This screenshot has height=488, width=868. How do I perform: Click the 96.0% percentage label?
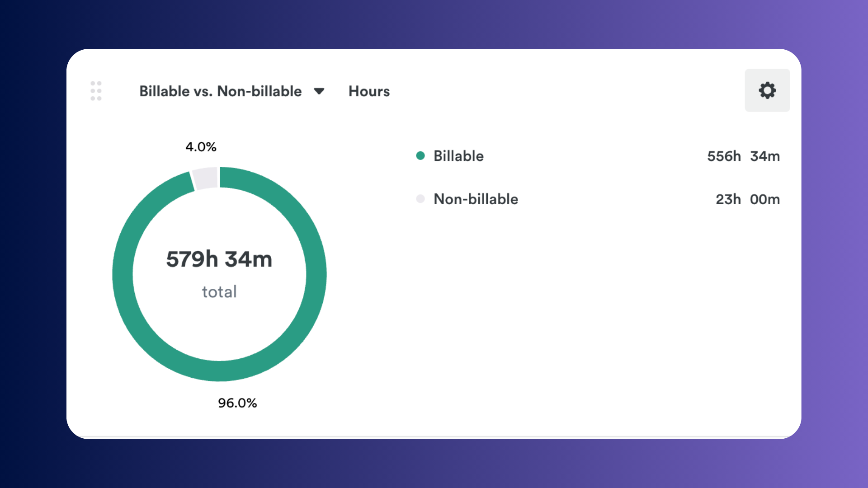[x=237, y=403]
